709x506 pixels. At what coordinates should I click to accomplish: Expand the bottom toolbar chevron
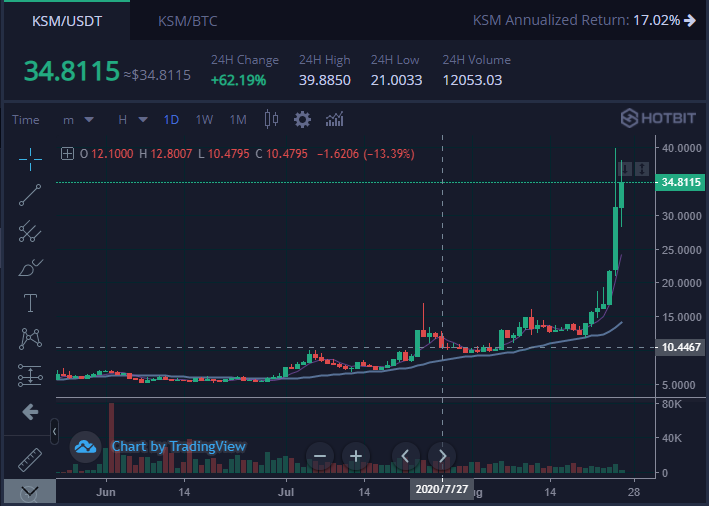point(30,491)
